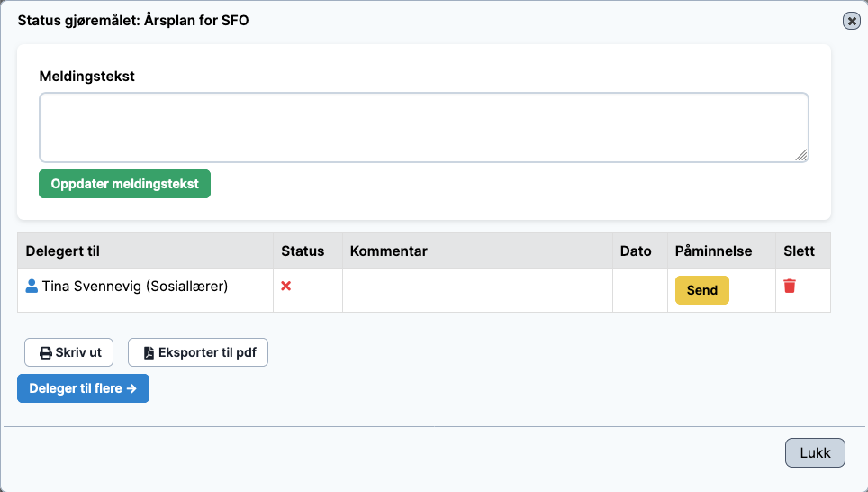Click the Delegert til column header
This screenshot has width=868, height=492.
point(62,251)
